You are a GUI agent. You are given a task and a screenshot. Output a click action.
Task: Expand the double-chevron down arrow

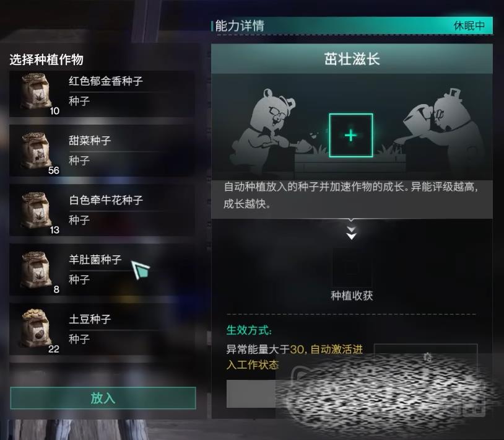351,232
